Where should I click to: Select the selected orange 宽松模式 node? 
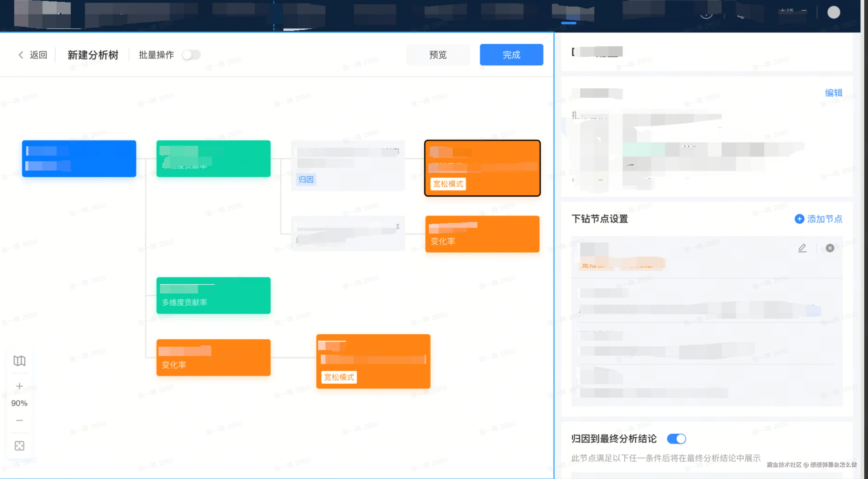[x=483, y=168]
